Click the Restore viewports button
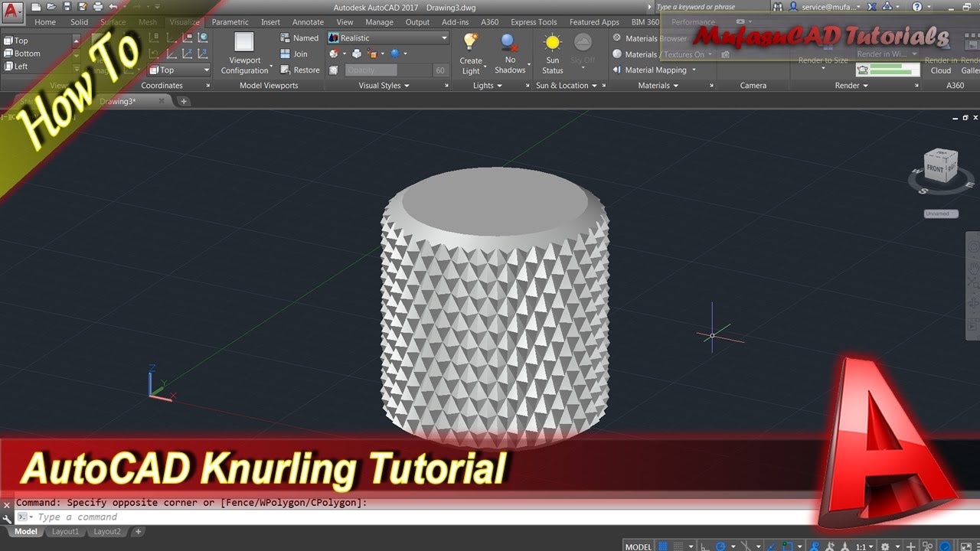 click(300, 70)
